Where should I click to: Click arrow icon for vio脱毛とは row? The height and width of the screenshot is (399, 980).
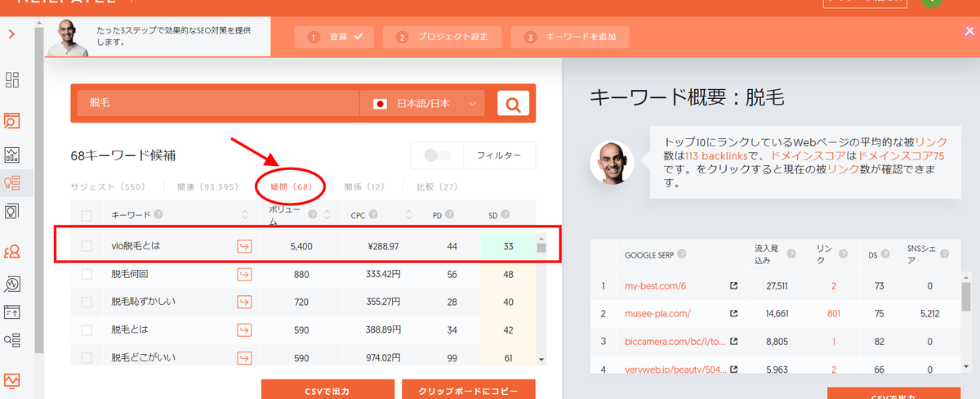coord(244,246)
